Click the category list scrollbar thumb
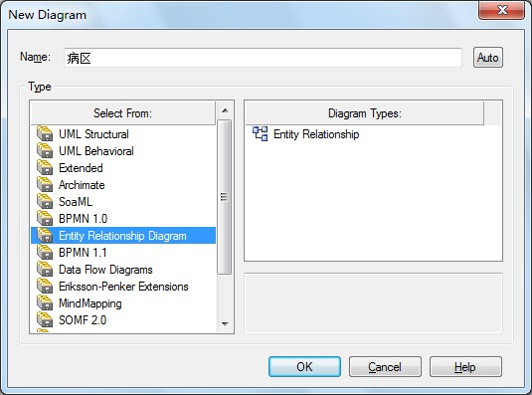The image size is (532, 395). point(225,197)
